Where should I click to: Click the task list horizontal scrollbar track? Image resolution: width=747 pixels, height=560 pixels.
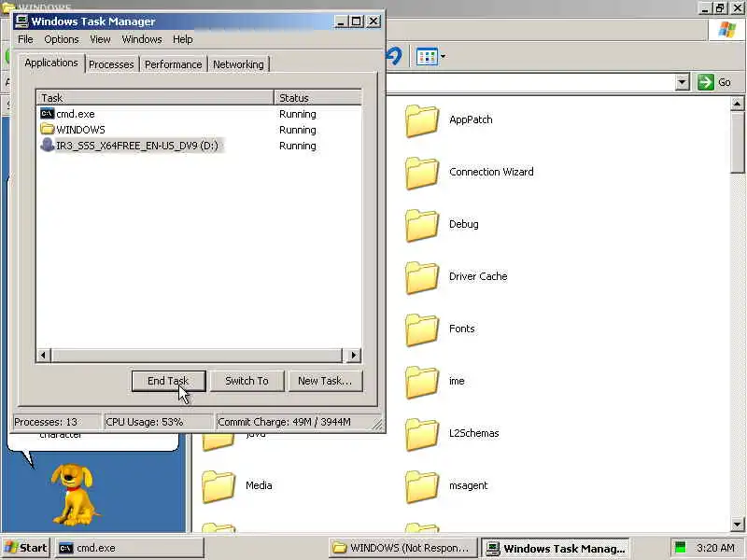click(x=196, y=356)
